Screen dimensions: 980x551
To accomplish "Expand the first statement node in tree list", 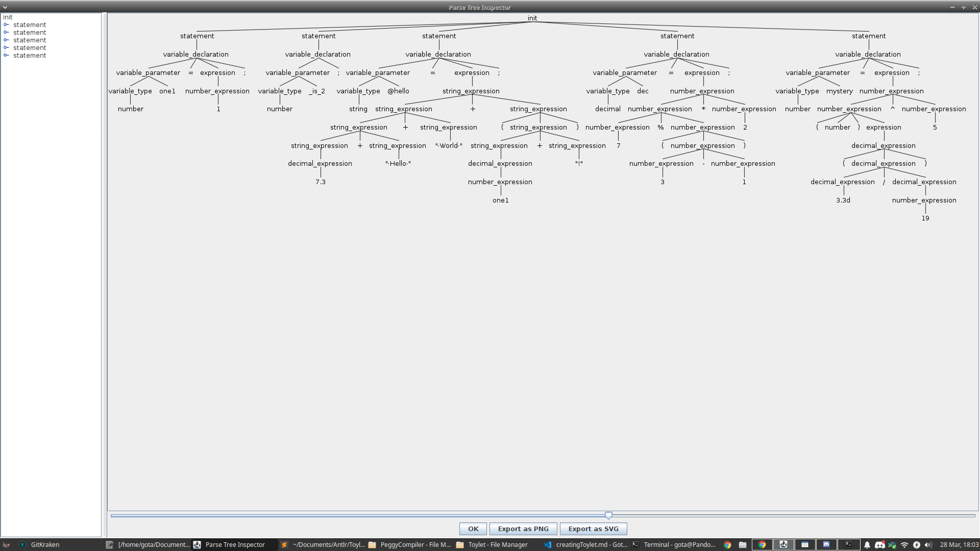I will coord(6,24).
